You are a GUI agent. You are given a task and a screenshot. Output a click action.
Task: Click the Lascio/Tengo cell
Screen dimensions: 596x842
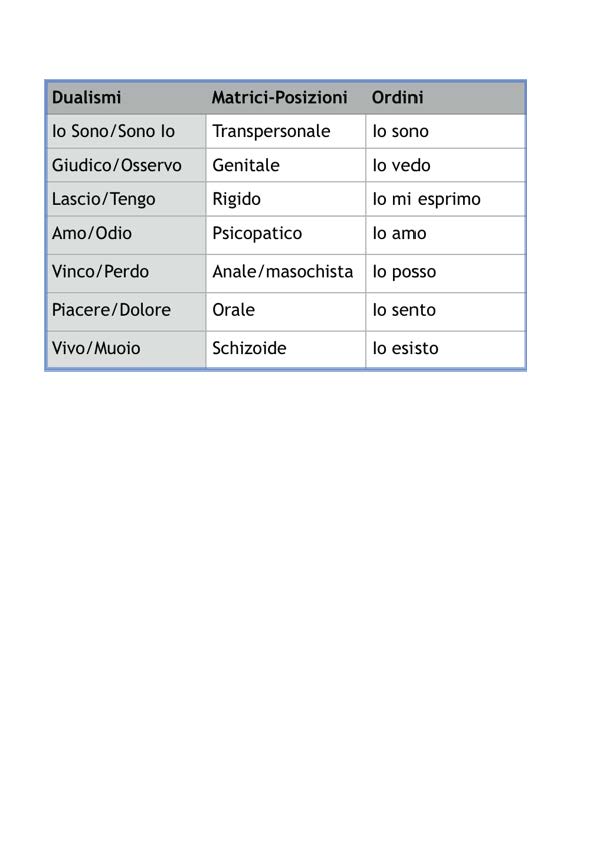[126, 199]
